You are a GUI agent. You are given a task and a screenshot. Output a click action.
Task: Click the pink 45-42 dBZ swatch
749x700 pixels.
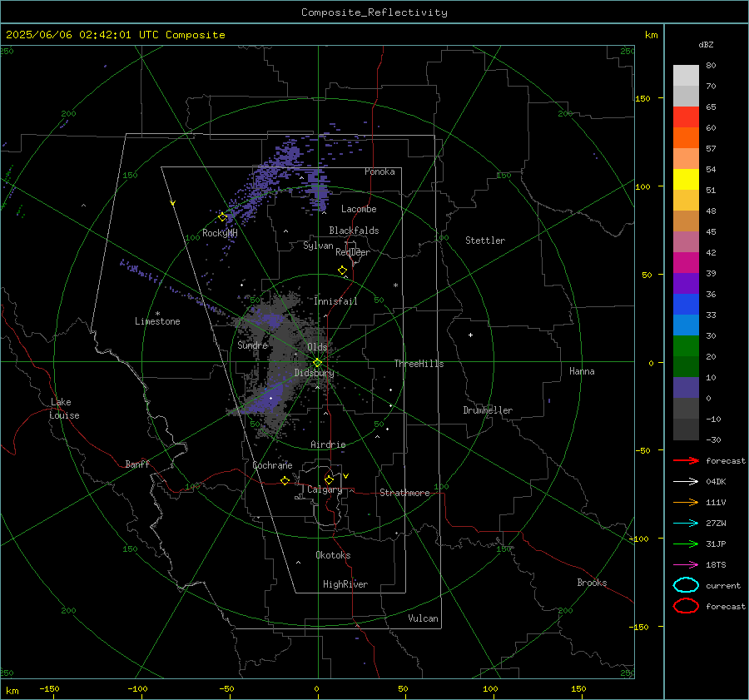pos(686,241)
